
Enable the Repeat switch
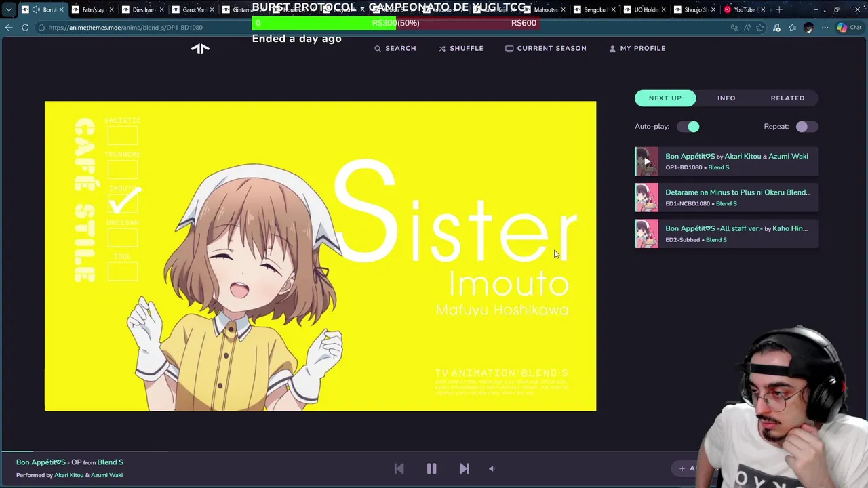tap(807, 127)
